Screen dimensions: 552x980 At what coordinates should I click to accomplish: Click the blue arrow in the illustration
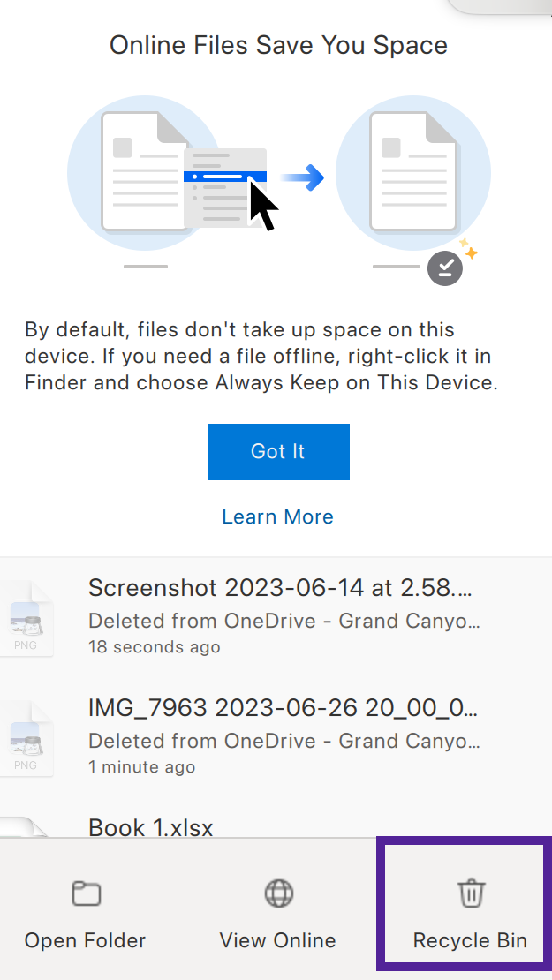pyautogui.click(x=303, y=177)
